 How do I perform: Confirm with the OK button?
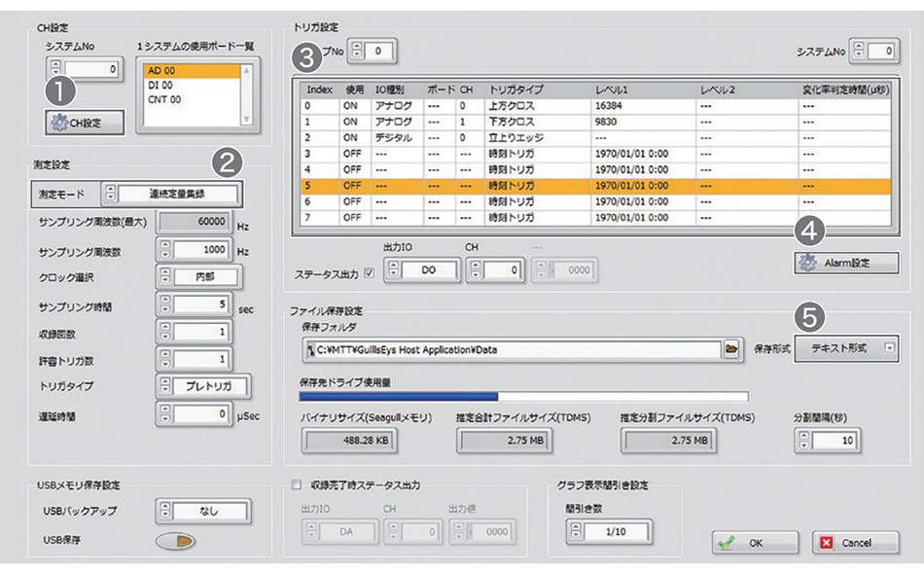755,543
